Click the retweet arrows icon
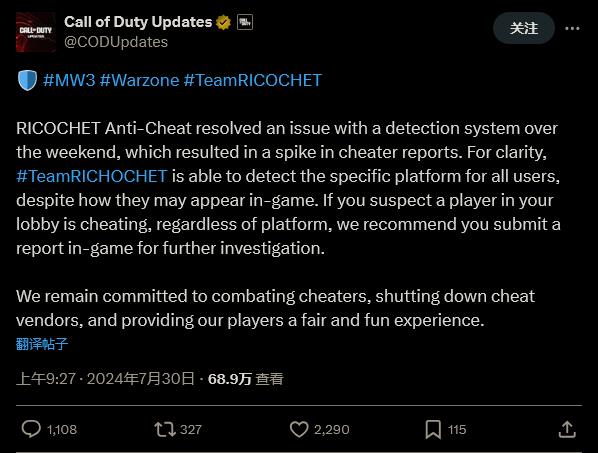Viewport: 598px width, 453px height. [x=165, y=429]
